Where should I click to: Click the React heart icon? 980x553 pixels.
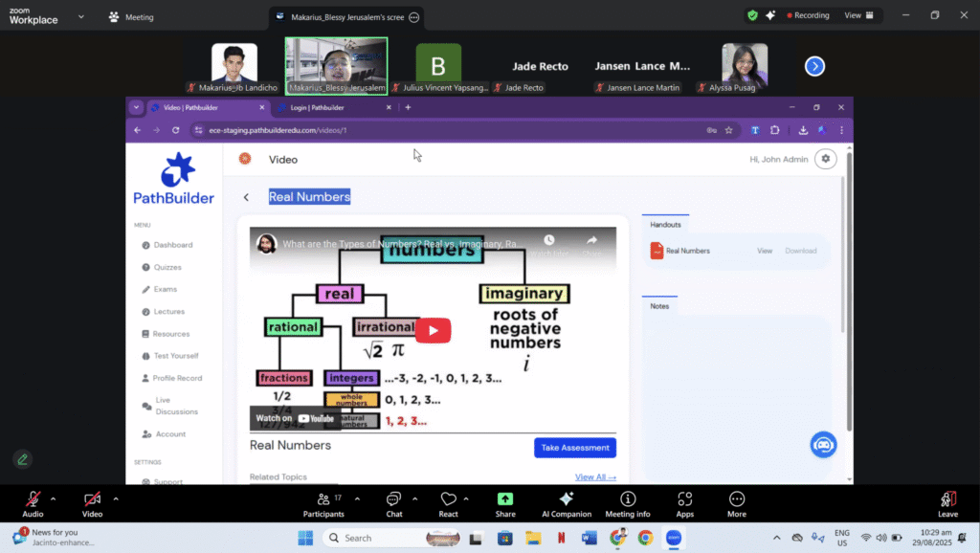tap(448, 499)
